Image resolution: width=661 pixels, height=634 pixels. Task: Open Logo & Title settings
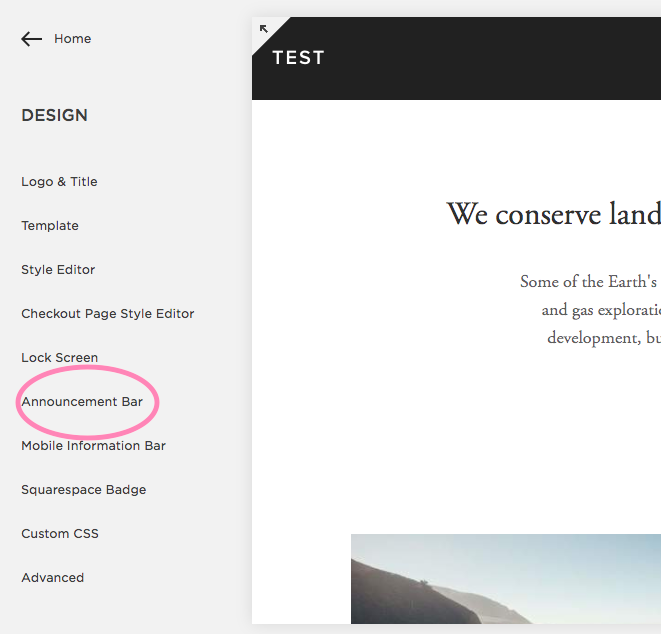pos(59,182)
